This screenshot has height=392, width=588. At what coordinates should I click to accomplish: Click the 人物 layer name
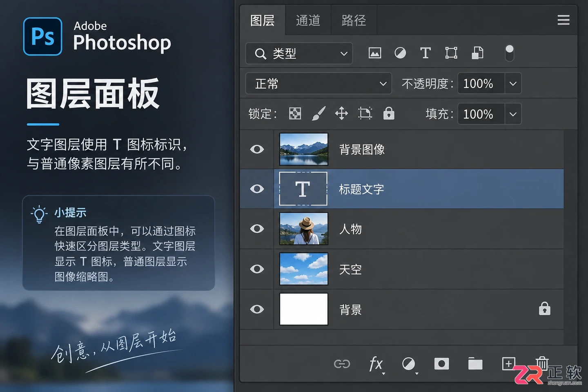tap(350, 229)
